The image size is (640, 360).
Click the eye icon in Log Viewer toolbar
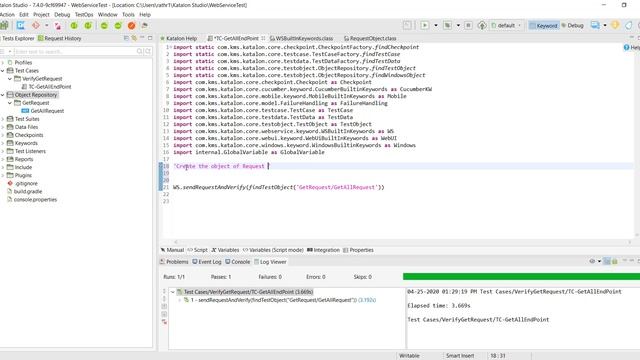[592, 261]
